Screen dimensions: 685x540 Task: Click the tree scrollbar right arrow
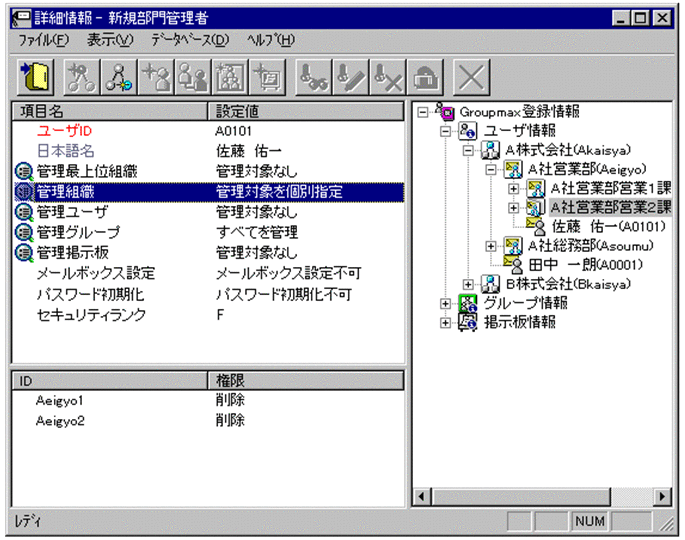pos(662,497)
